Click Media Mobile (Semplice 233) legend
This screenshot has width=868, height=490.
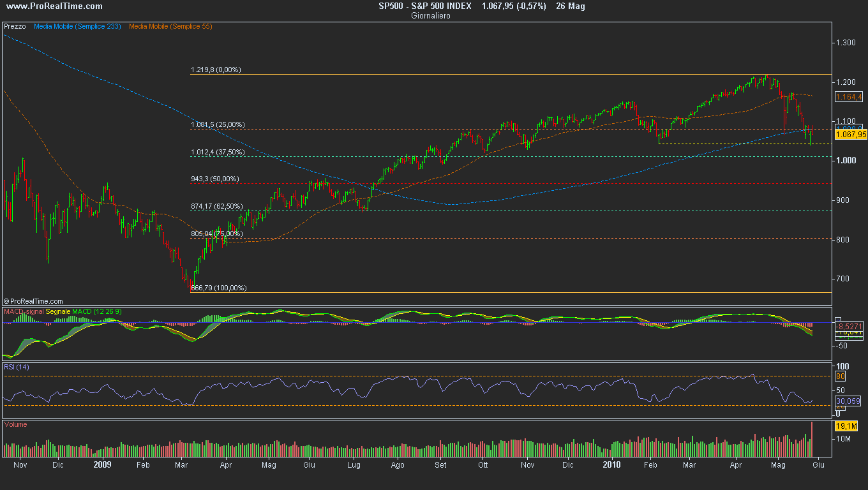79,27
